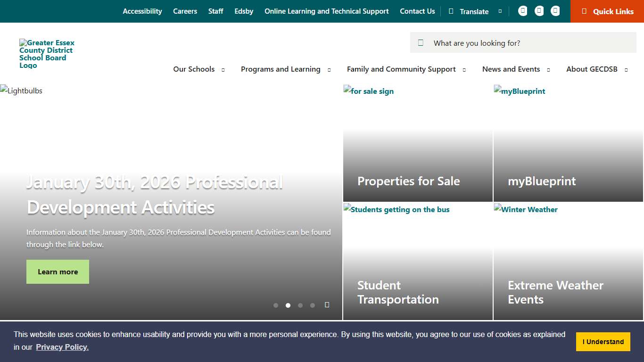Select the fourth carousel slide dot
Image resolution: width=644 pixels, height=362 pixels.
click(x=313, y=305)
